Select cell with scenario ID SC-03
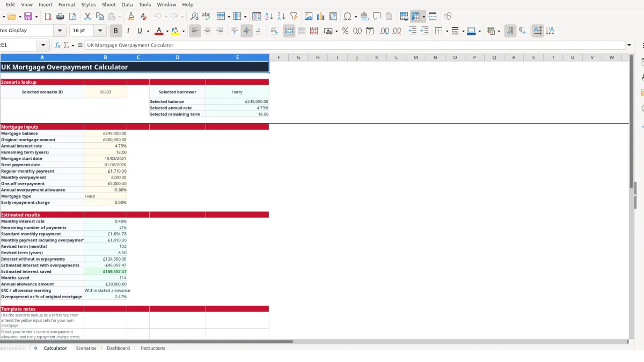 [x=105, y=92]
